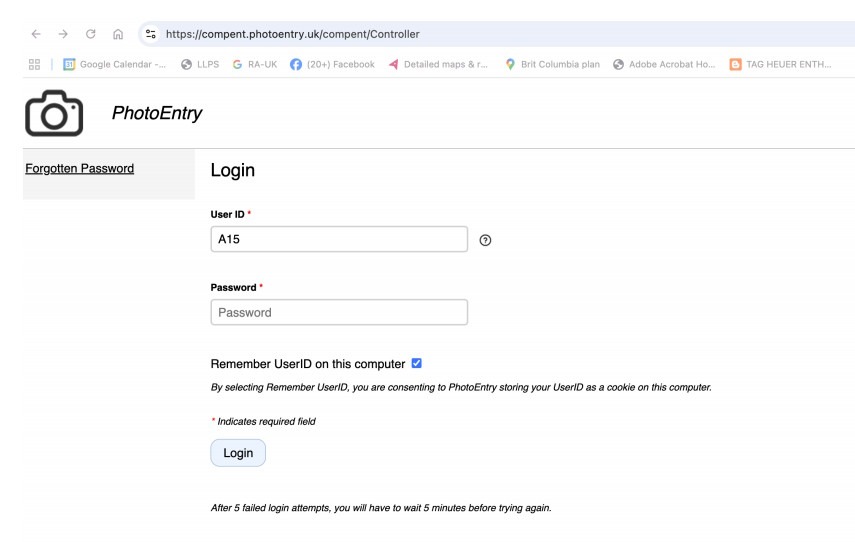Screen dimensions: 855x542
Task: Click the browser forward arrow
Action: [x=63, y=34]
